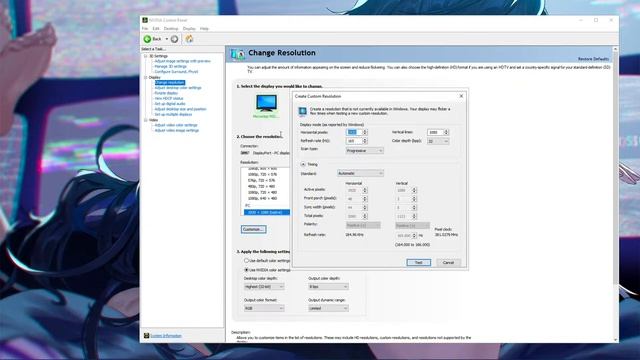Viewport: 640px width, 360px height.
Task: Click the Vertical lines input field
Action: (435, 132)
